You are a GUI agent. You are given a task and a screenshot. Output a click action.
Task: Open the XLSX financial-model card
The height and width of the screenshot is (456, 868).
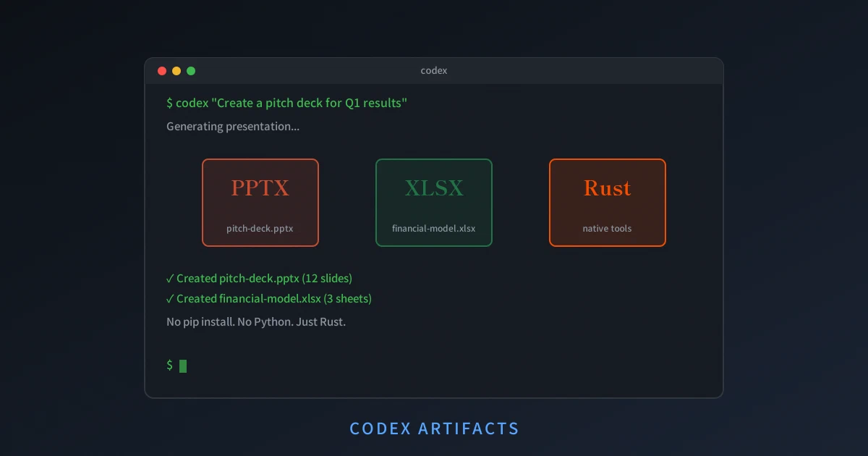[434, 203]
